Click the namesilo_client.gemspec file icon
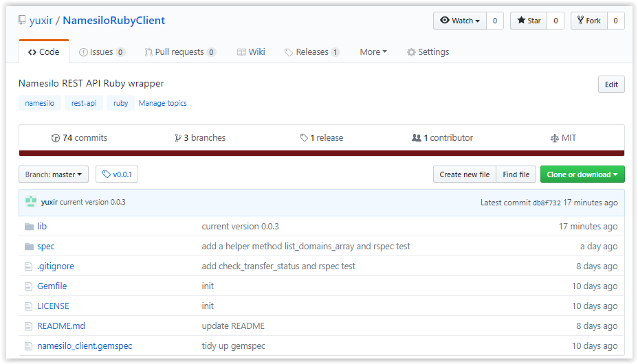The height and width of the screenshot is (364, 638). 28,346
